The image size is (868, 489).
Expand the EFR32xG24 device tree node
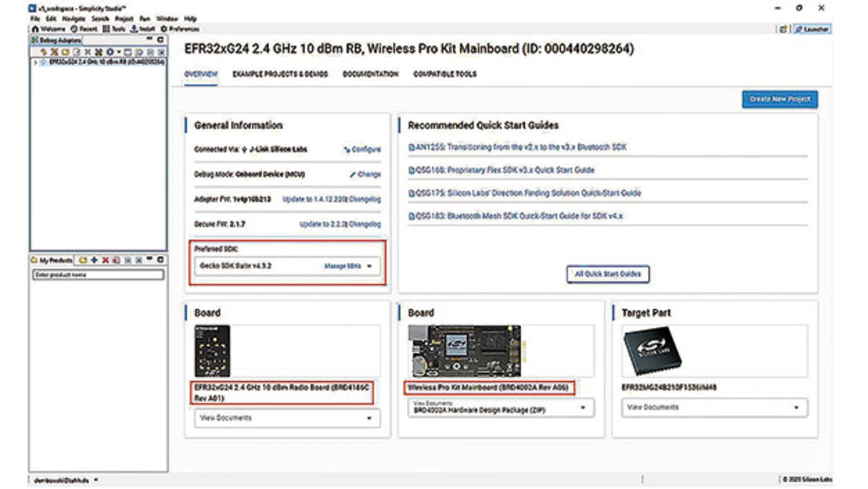point(37,61)
